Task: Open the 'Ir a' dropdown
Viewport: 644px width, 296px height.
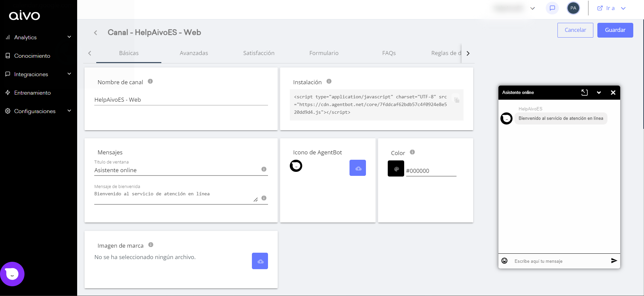Action: 611,8
